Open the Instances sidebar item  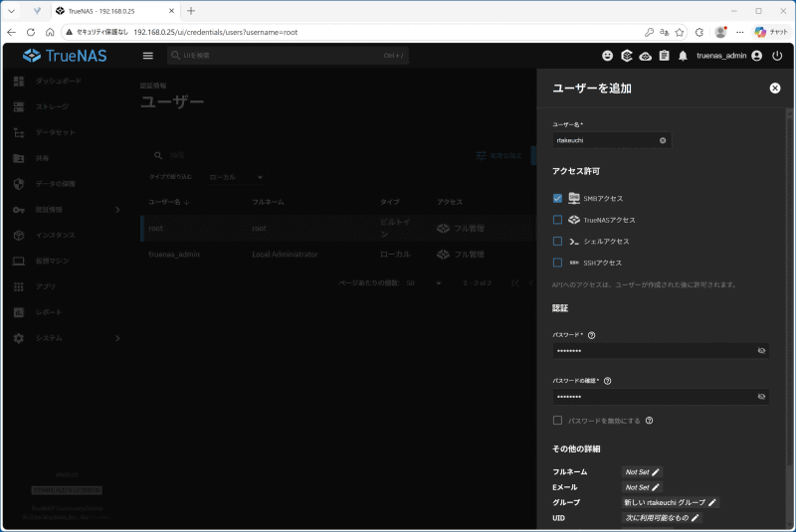click(x=56, y=236)
